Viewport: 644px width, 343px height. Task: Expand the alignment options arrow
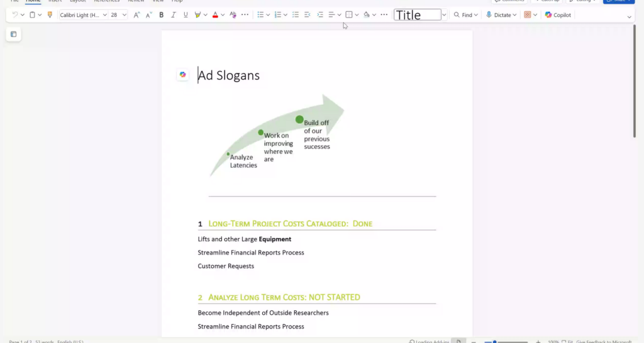(x=339, y=15)
